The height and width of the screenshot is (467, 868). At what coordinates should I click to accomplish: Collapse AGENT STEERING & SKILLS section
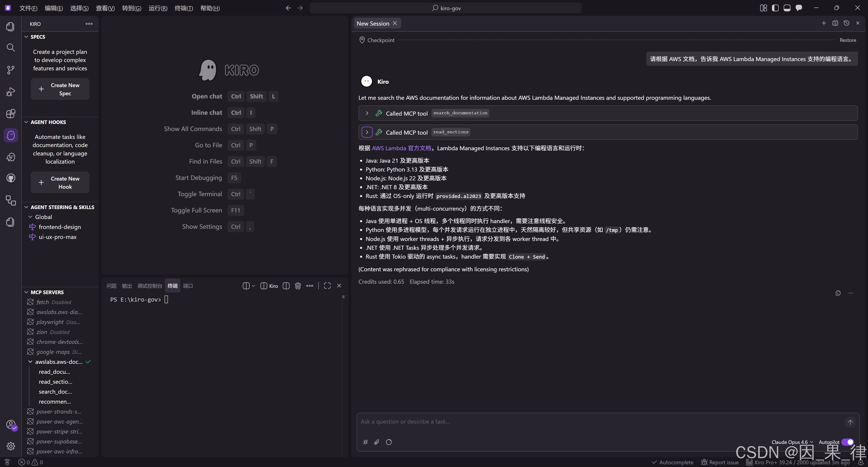point(26,207)
